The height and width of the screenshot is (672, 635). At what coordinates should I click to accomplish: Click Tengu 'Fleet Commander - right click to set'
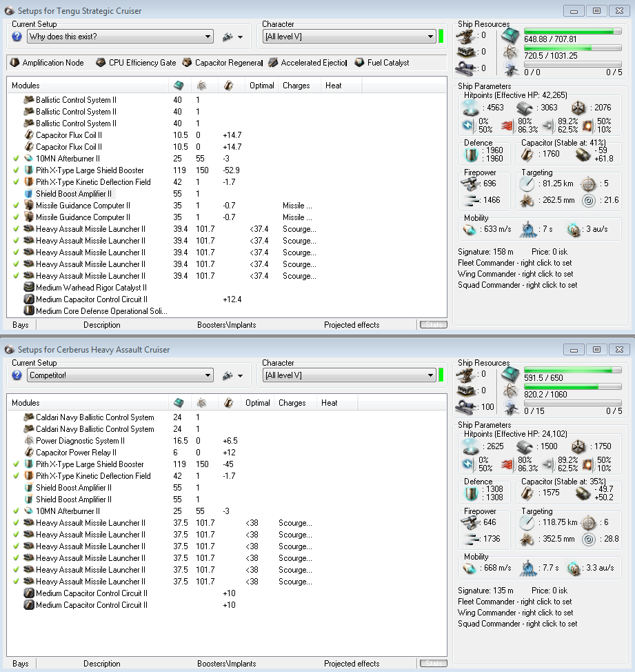pyautogui.click(x=514, y=263)
